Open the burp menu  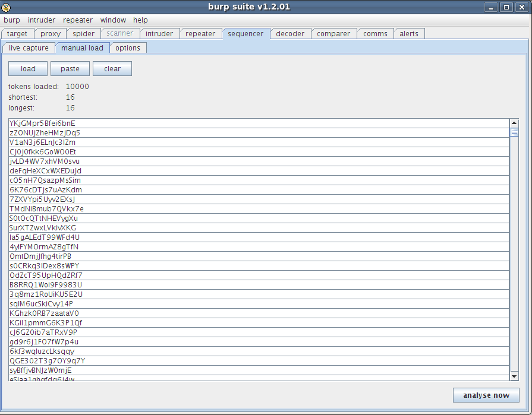[12, 20]
